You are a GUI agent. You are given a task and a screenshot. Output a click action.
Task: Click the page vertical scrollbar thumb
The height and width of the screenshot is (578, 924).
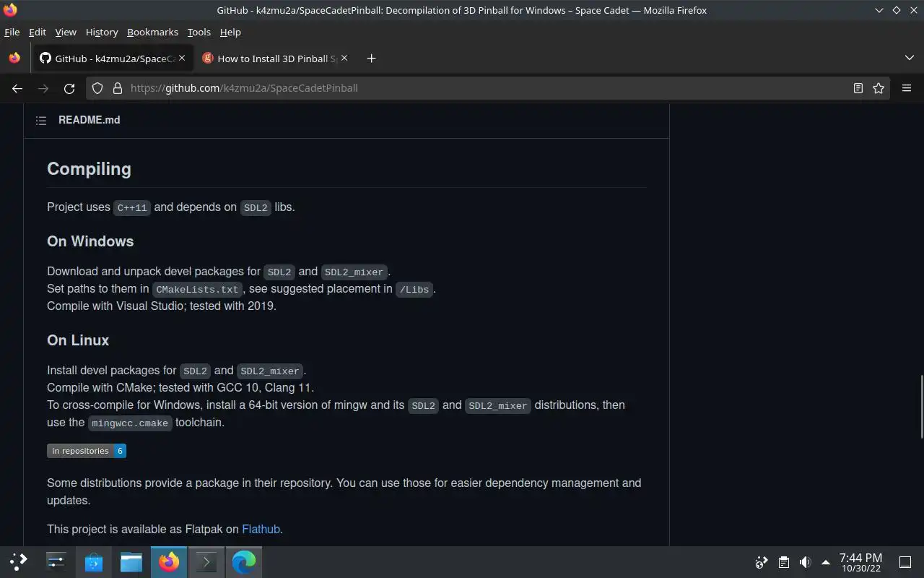[x=920, y=406]
